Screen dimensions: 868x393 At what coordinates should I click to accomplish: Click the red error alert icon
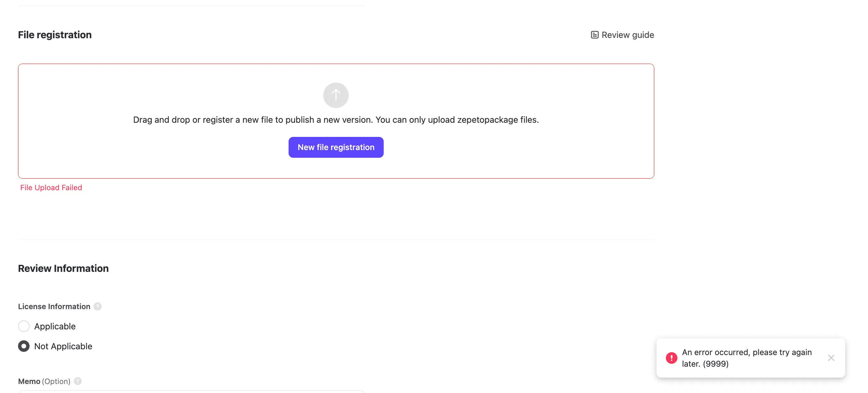pos(671,358)
